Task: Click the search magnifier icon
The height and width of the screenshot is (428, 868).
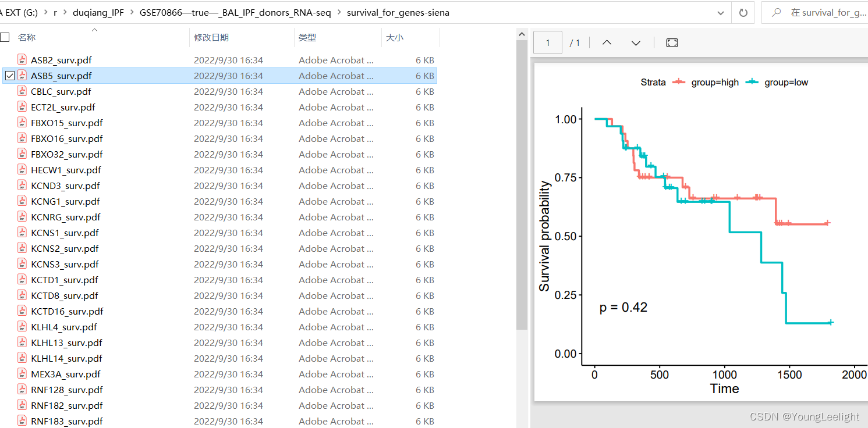Action: pos(776,12)
